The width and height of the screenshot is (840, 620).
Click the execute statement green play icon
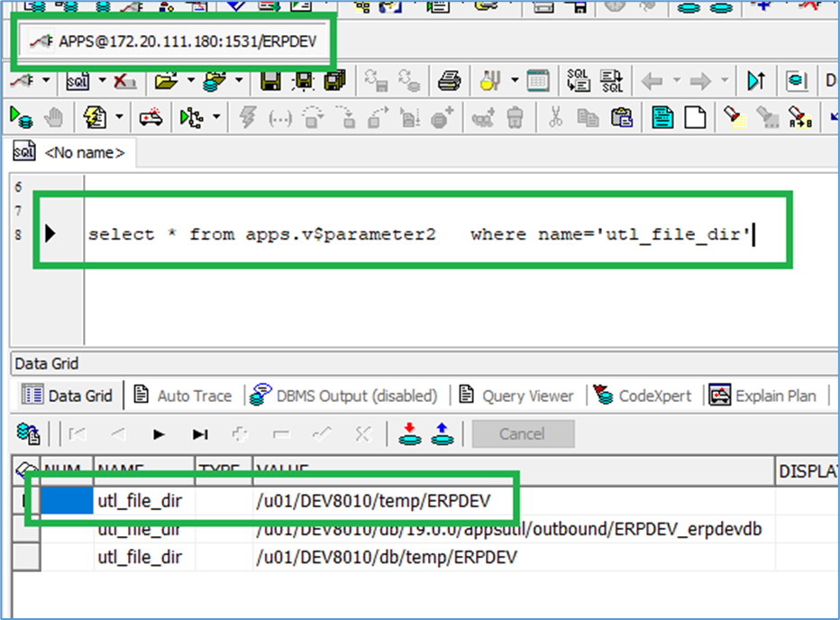(20, 117)
